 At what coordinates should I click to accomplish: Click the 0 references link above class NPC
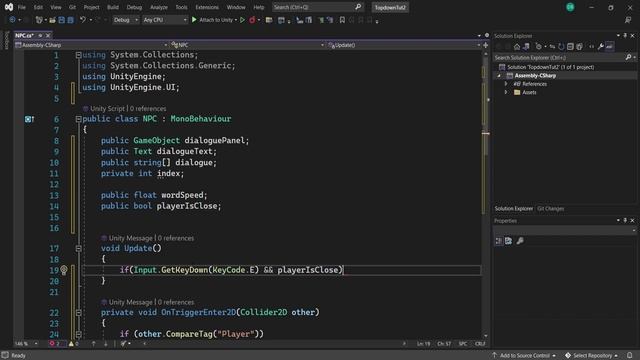(148, 109)
